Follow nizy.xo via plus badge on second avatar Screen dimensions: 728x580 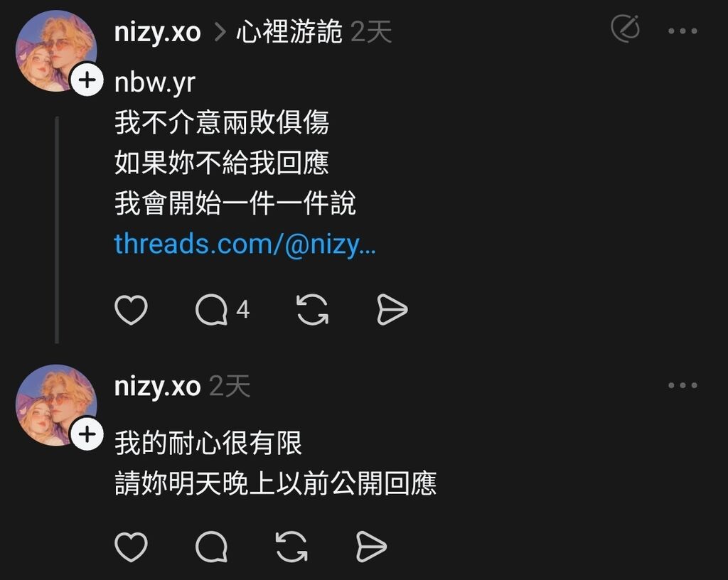pyautogui.click(x=87, y=434)
